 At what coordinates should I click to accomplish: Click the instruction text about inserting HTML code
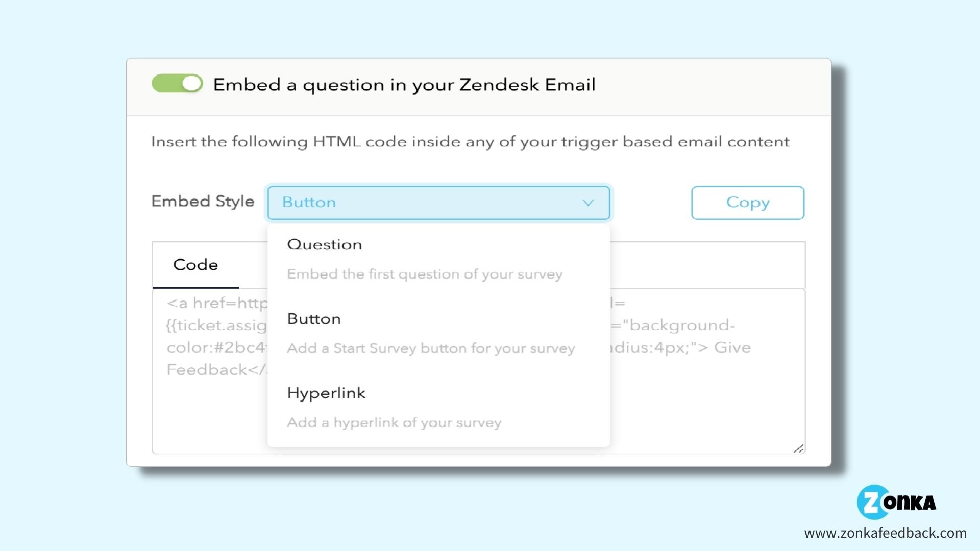[470, 142]
